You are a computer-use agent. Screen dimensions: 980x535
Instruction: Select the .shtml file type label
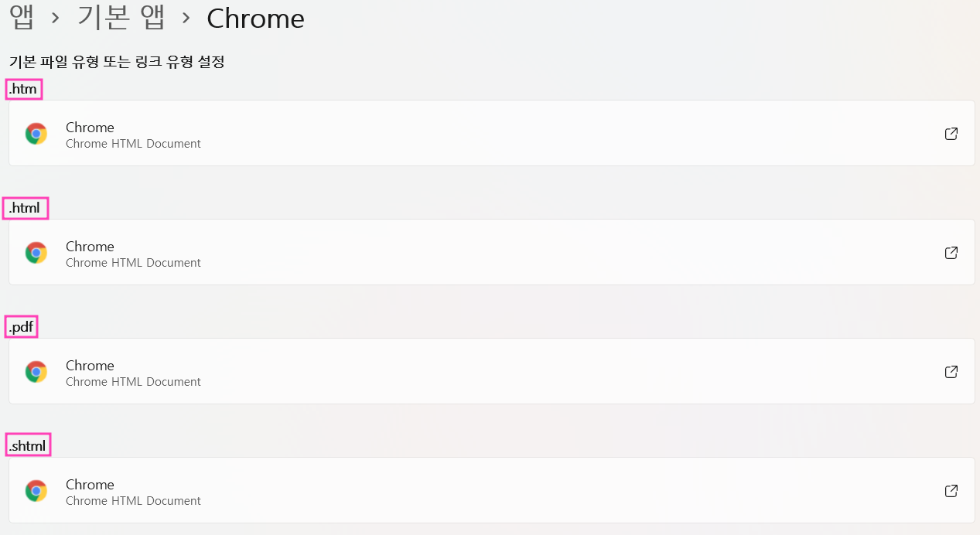[x=28, y=446]
